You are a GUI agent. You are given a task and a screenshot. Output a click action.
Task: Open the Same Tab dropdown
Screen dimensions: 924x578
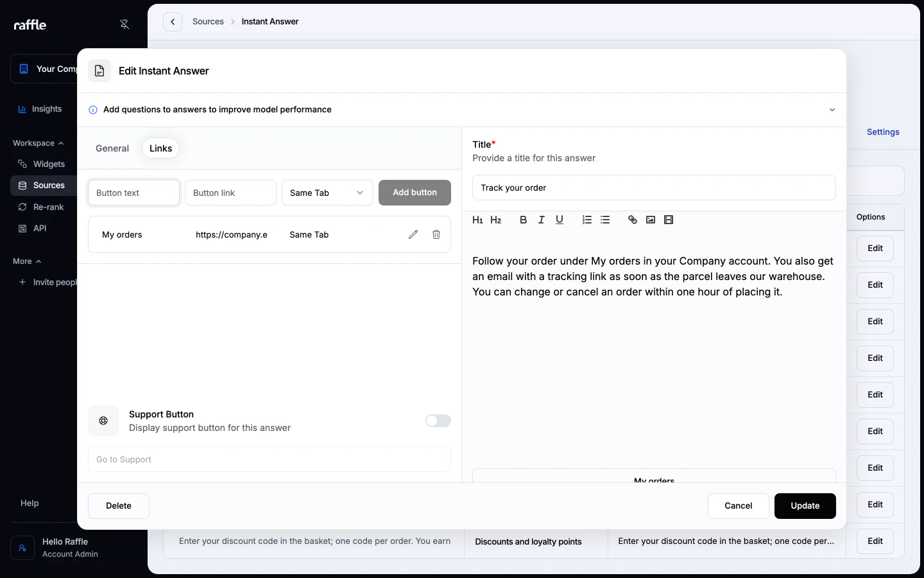click(327, 193)
